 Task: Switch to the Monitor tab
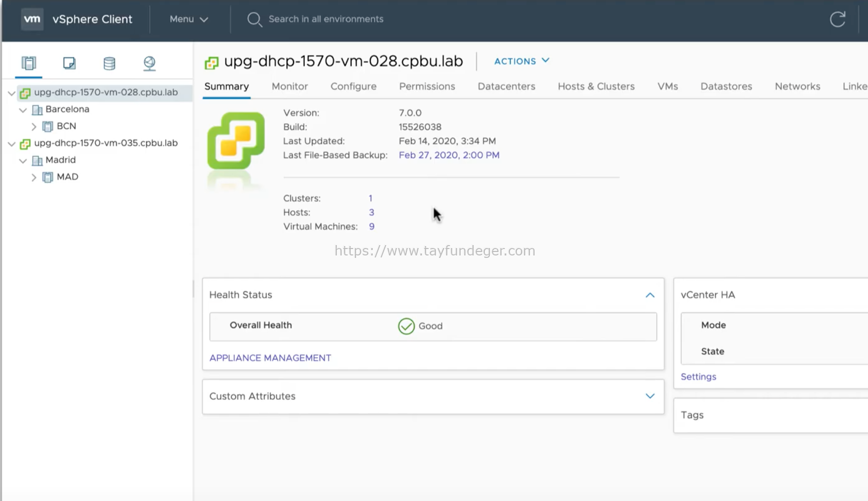(x=289, y=86)
